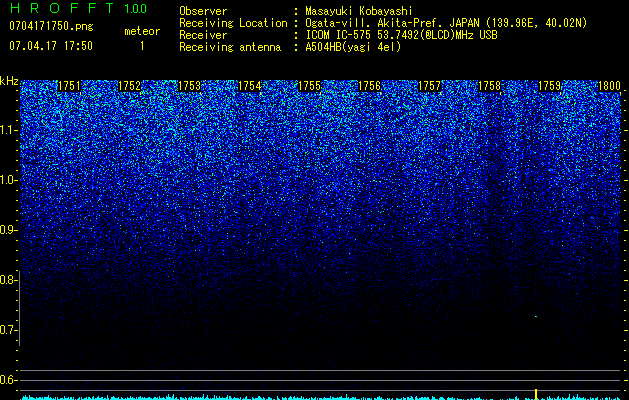
Task: Click the 1759 time marker
Action: tap(550, 86)
